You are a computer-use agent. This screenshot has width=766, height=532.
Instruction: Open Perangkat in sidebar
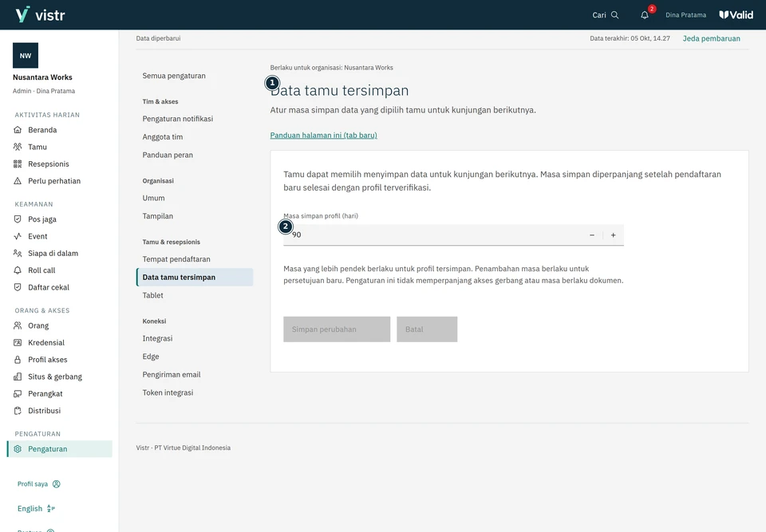(60, 394)
